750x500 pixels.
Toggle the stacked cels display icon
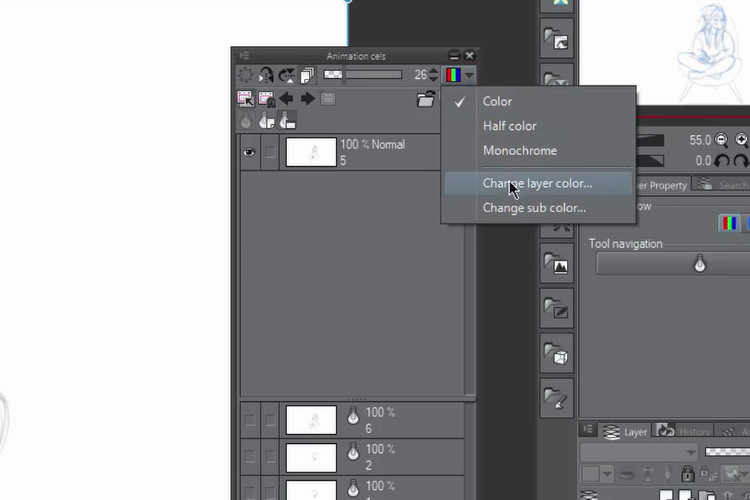point(307,75)
